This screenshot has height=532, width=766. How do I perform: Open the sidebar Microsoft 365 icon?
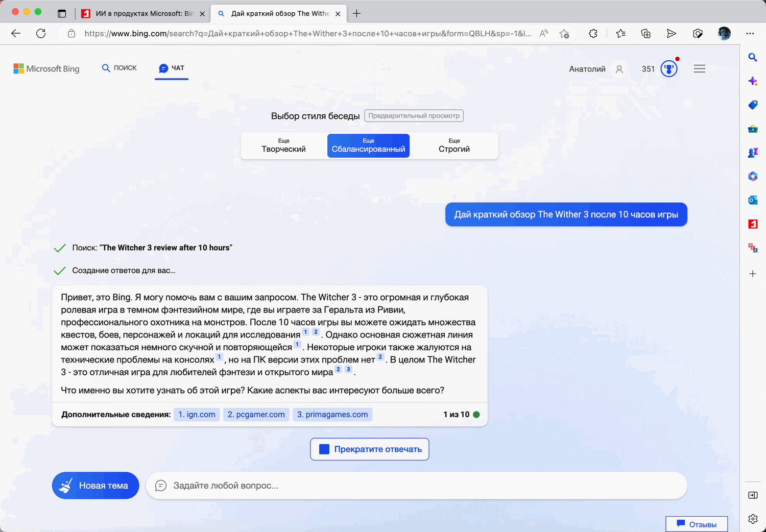(x=753, y=176)
